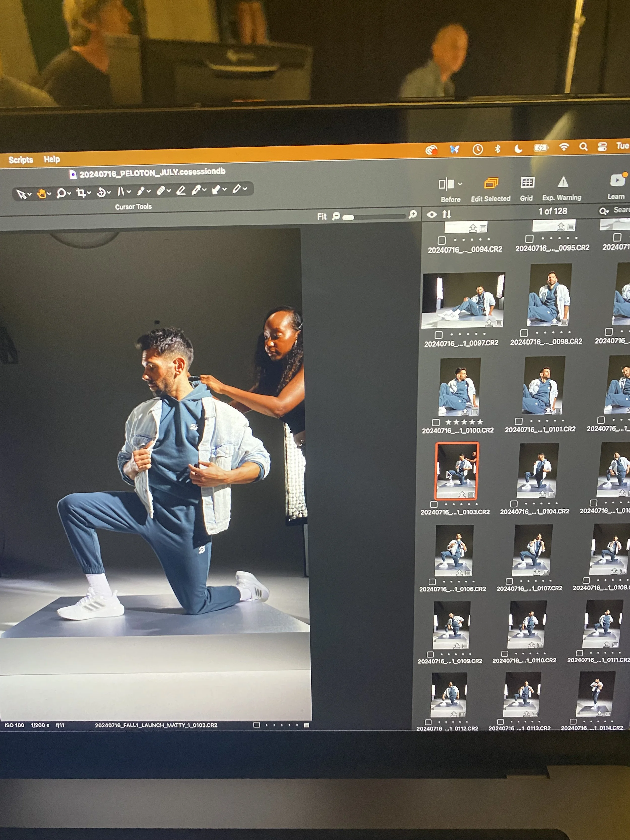
Task: Select the Erase mask tool
Action: [181, 190]
